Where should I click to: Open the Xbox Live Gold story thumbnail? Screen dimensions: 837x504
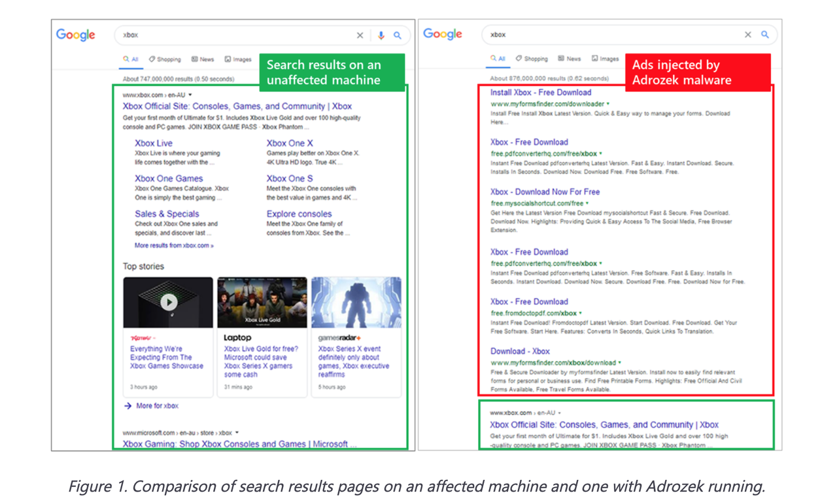(x=262, y=303)
